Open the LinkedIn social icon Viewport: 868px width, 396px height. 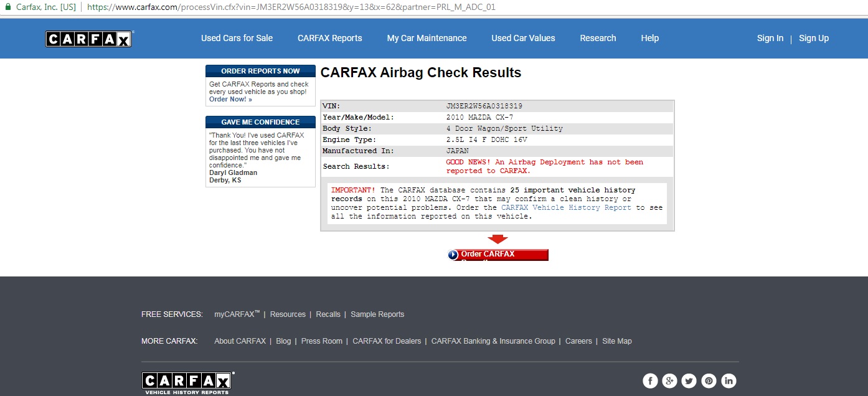tap(729, 380)
